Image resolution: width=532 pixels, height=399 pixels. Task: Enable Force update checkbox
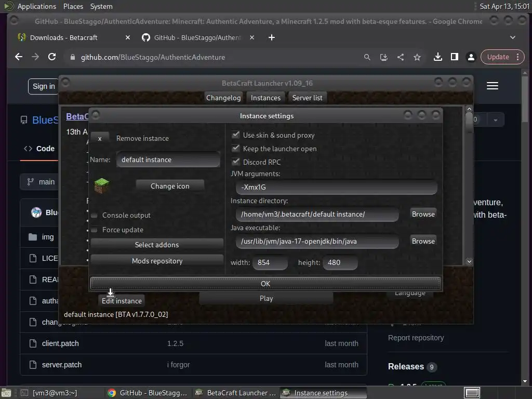pos(95,230)
